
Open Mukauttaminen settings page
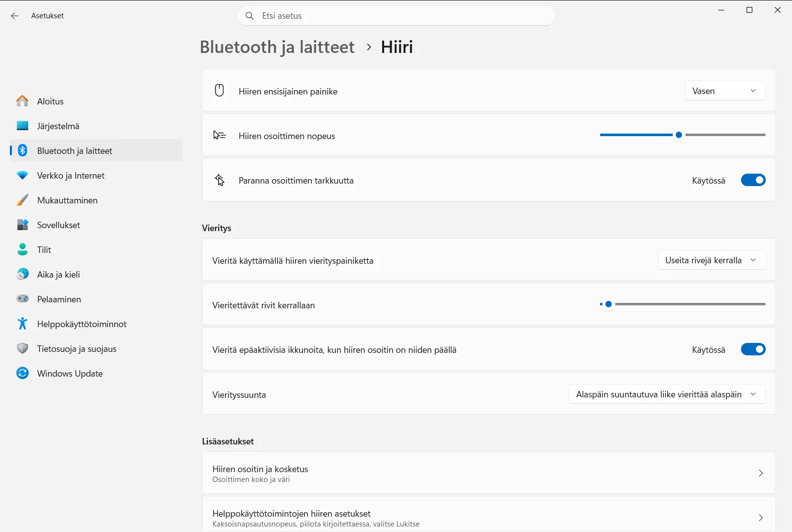(96, 200)
